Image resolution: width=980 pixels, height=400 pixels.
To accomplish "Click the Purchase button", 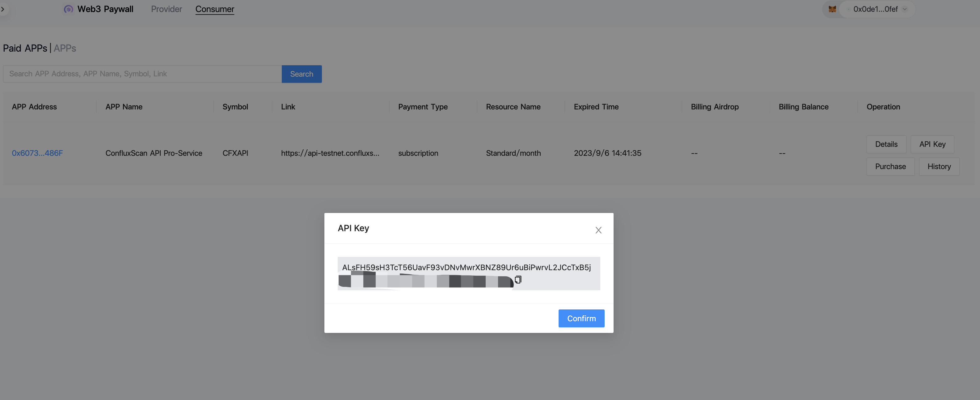I will click(890, 166).
